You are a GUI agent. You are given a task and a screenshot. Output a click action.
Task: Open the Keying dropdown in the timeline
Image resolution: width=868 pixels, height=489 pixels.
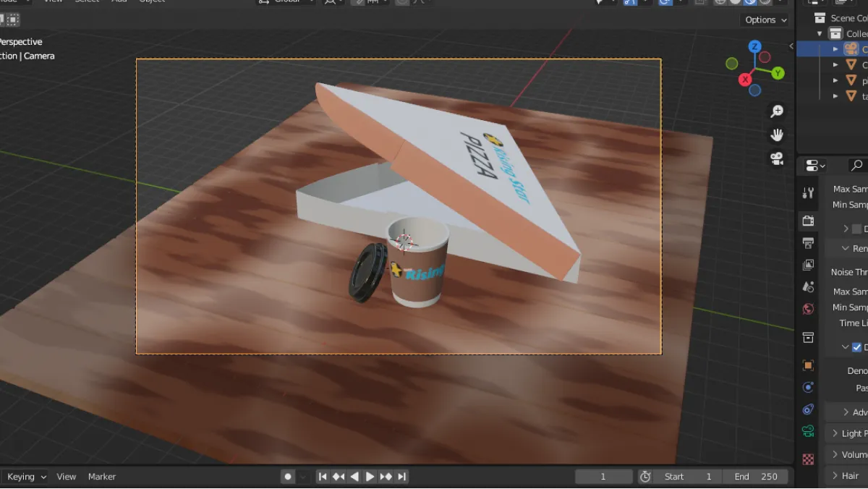pos(25,477)
